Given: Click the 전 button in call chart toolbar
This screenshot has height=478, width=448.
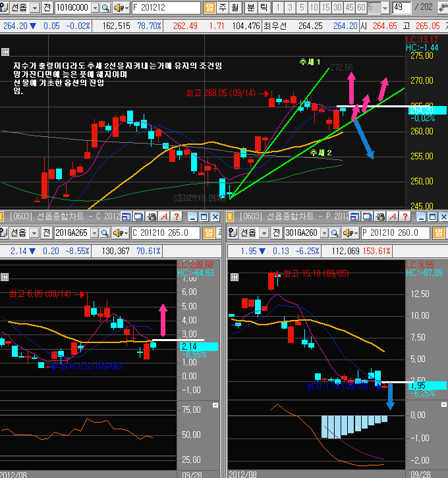Looking at the screenshot, I should pyautogui.click(x=46, y=233).
